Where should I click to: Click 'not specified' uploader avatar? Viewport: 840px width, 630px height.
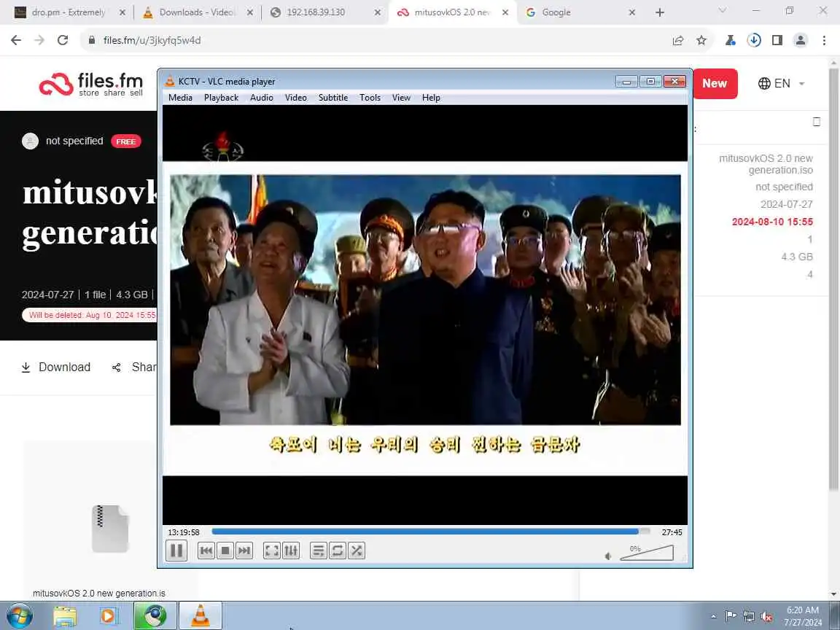pyautogui.click(x=30, y=141)
